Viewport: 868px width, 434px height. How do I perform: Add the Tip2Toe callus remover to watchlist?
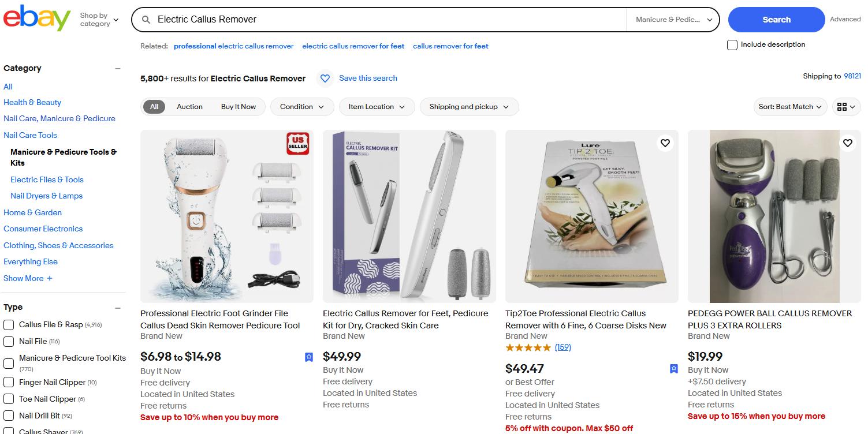665,143
